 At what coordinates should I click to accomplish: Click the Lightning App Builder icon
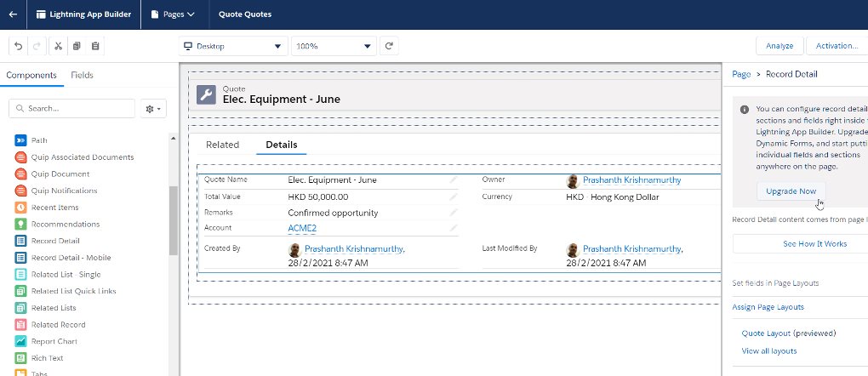[41, 14]
